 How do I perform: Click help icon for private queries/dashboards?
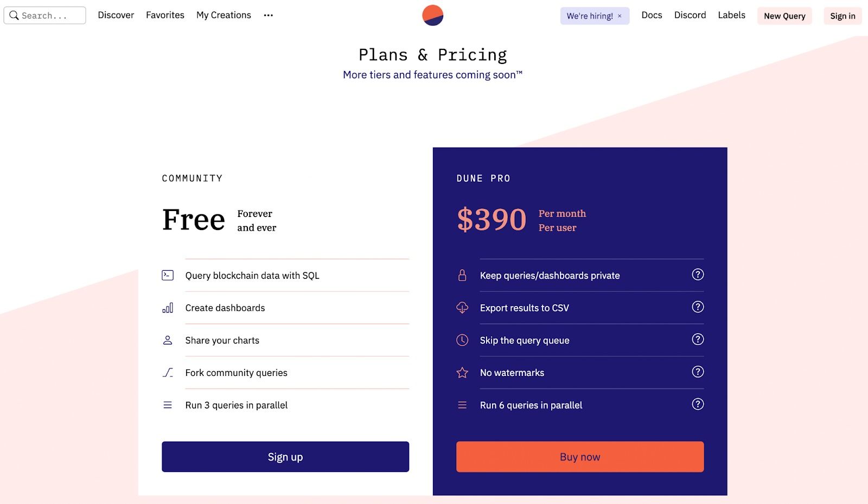pyautogui.click(x=698, y=275)
